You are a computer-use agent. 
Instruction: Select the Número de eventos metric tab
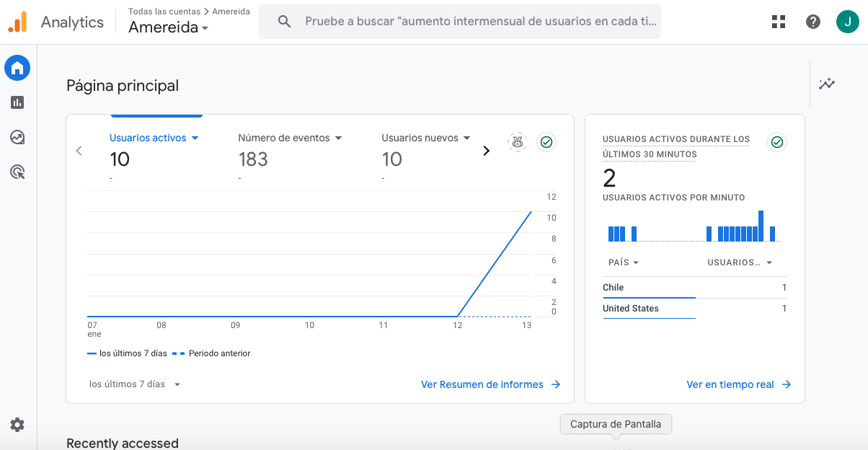tap(290, 138)
